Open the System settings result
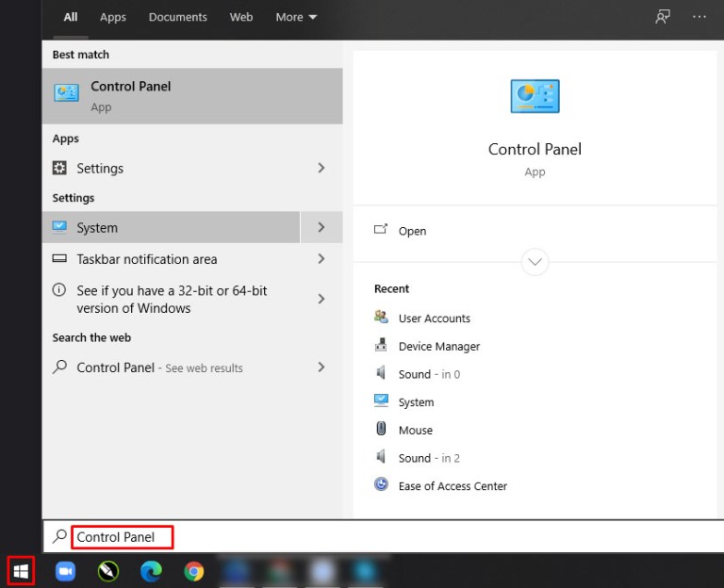The image size is (724, 588). coord(171,227)
